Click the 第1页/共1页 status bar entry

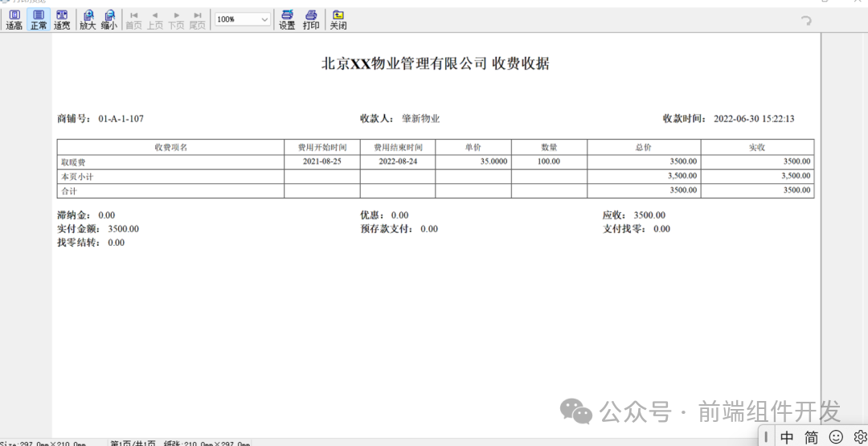(133, 443)
